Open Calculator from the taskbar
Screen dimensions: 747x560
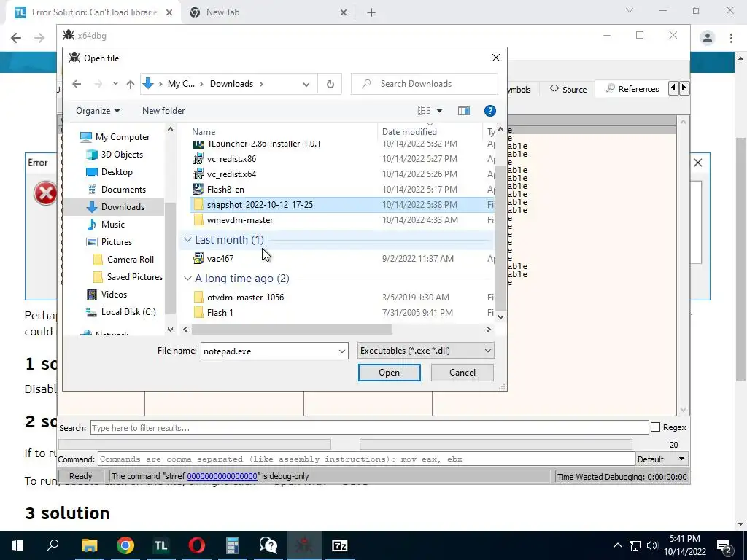[233, 545]
